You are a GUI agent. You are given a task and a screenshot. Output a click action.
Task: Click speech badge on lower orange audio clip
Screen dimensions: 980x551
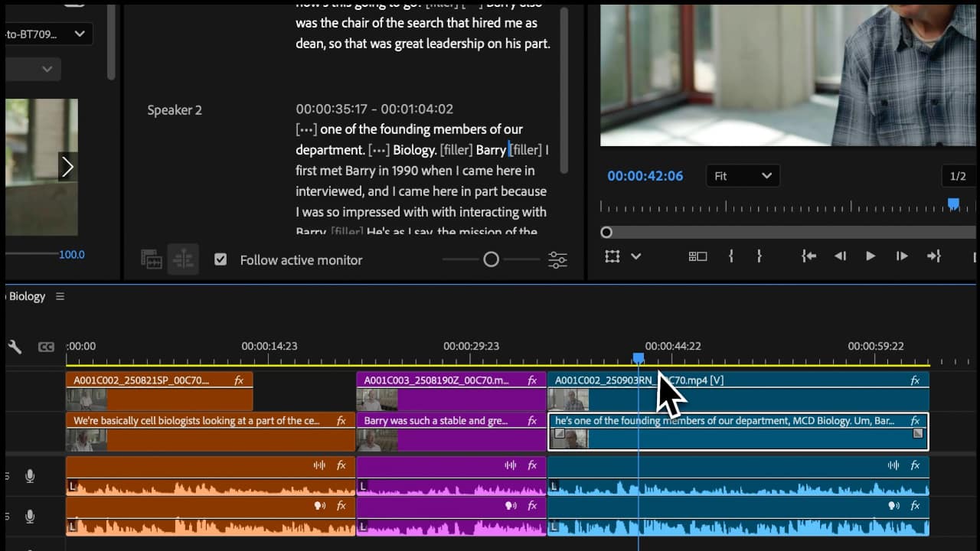pos(319,506)
